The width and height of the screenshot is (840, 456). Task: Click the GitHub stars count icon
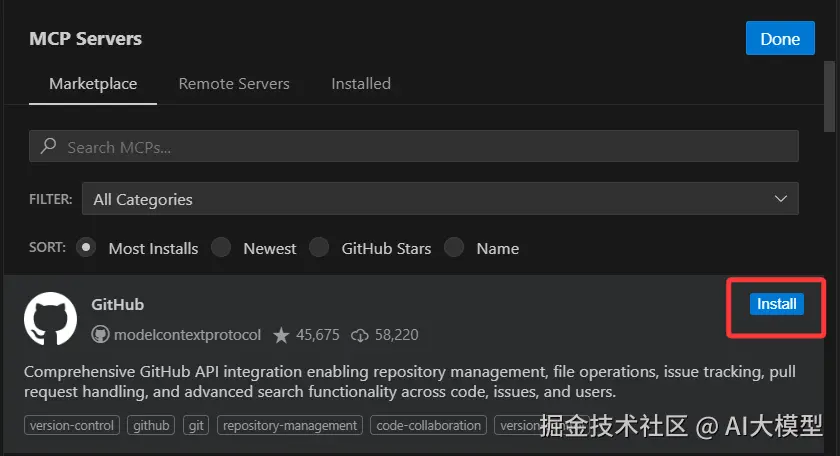pyautogui.click(x=281, y=335)
